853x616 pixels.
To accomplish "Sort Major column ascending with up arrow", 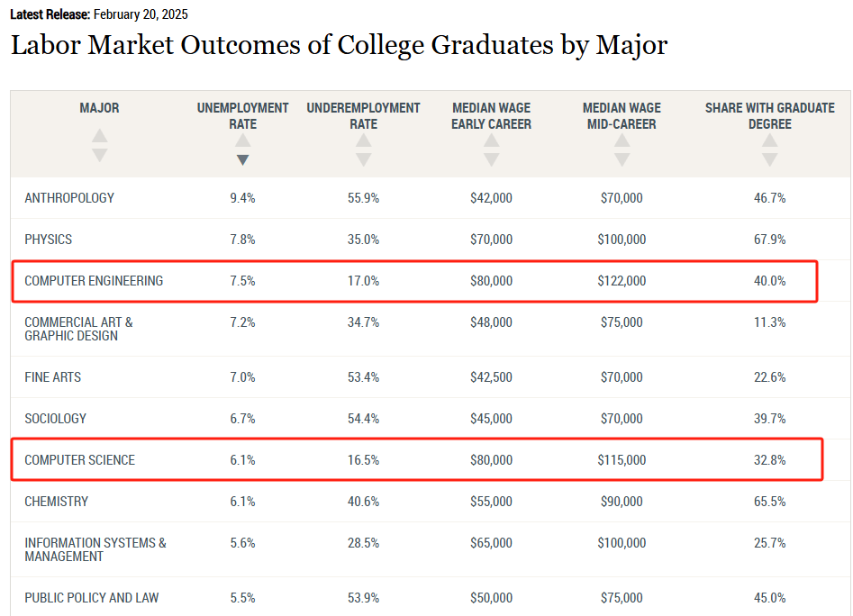I will [99, 137].
